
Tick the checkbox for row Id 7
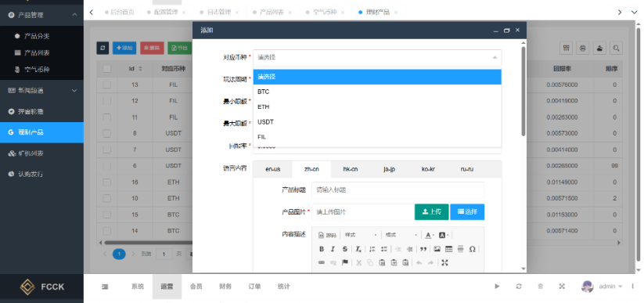(x=106, y=150)
